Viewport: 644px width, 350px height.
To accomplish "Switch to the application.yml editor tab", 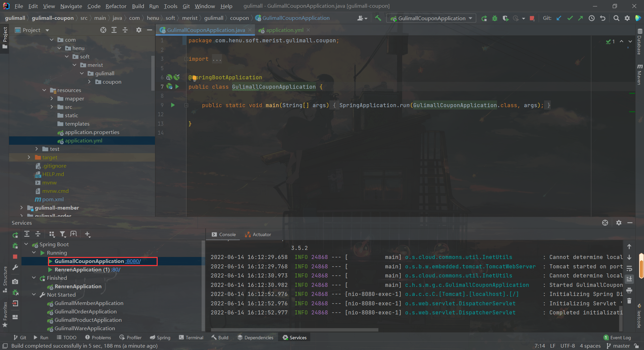I will (x=284, y=30).
